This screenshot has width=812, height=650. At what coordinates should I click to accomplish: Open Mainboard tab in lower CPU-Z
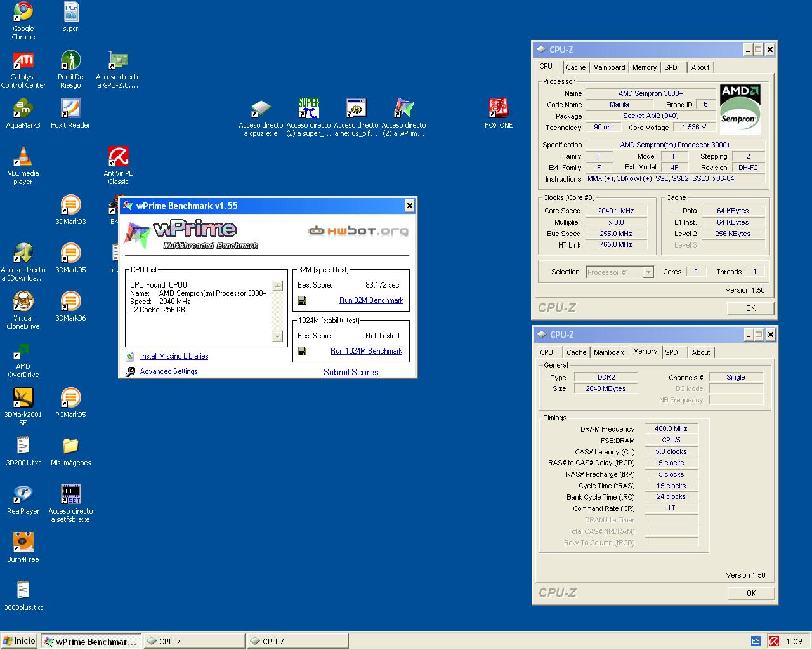(610, 352)
